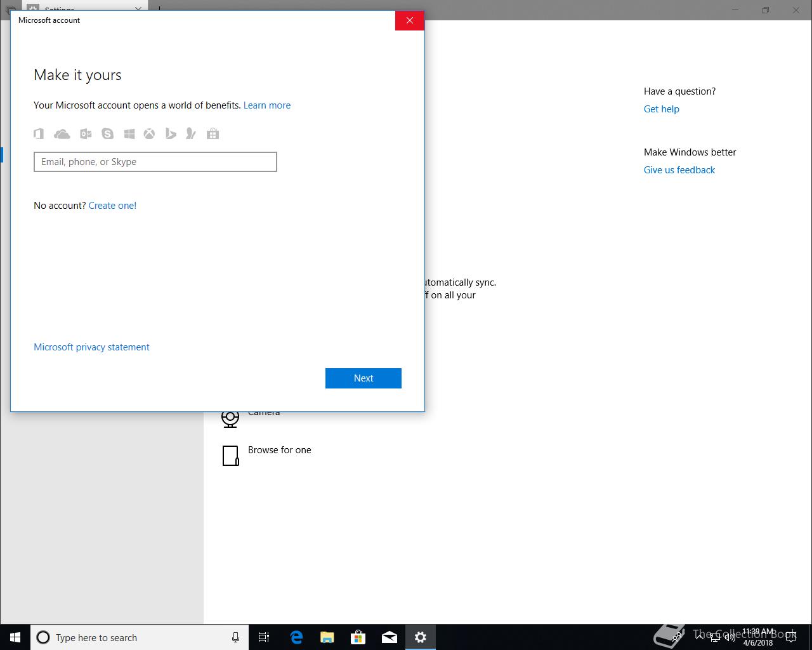Click the Office icon in the dialog
The image size is (812, 650).
pos(39,133)
